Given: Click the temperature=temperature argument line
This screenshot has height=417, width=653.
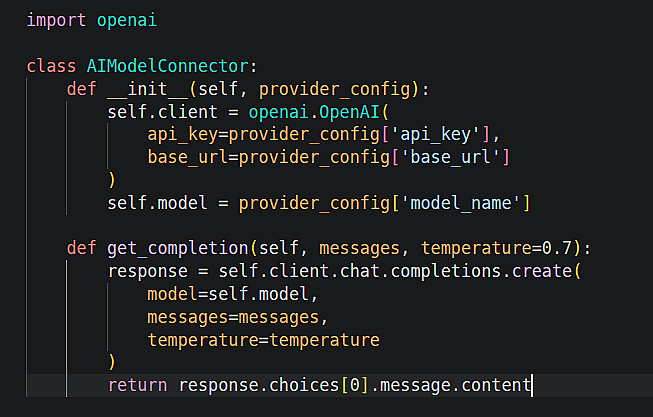Looking at the screenshot, I should pos(263,342).
